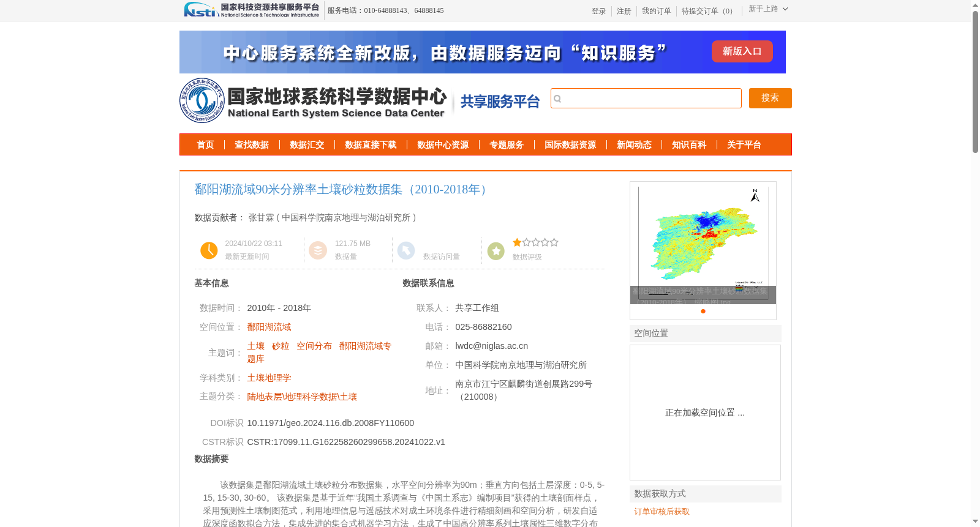Open 我的订单 link
This screenshot has width=980, height=527.
657,11
